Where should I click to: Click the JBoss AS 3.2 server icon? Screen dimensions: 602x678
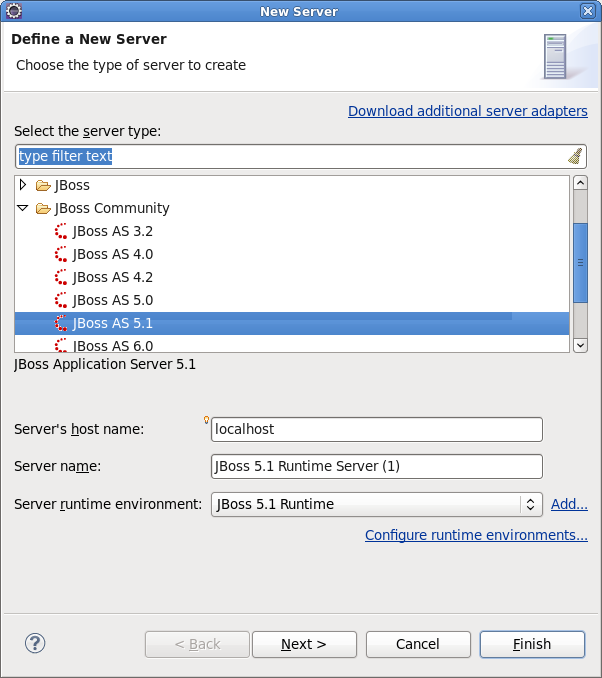coord(61,231)
